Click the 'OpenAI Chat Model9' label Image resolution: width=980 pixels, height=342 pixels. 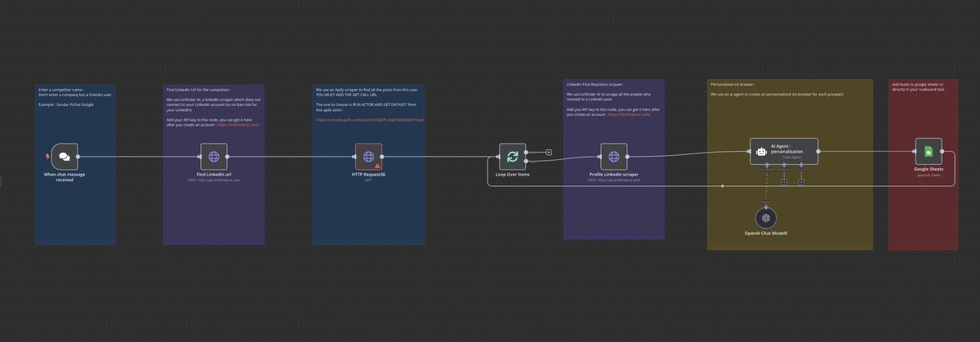(x=766, y=233)
